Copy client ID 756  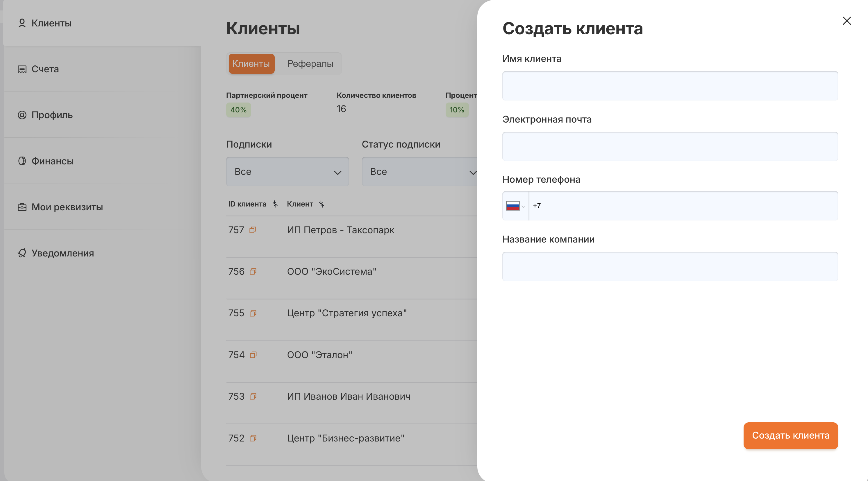253,271
